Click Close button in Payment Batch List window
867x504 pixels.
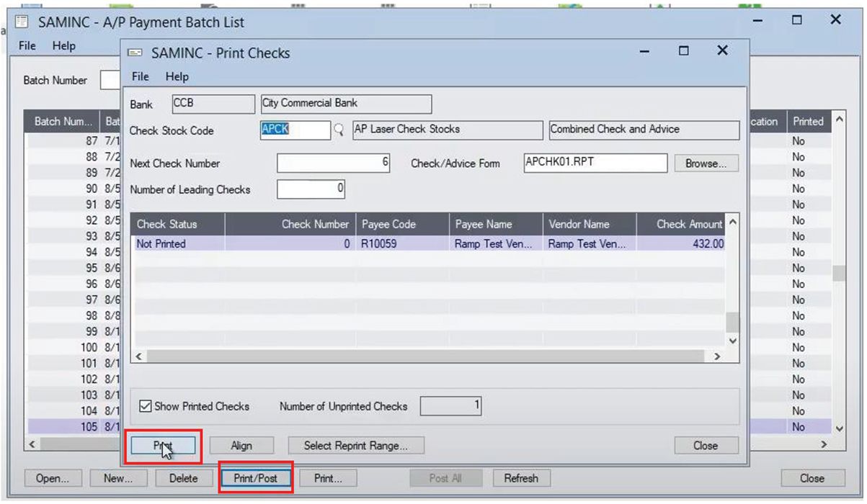click(812, 478)
